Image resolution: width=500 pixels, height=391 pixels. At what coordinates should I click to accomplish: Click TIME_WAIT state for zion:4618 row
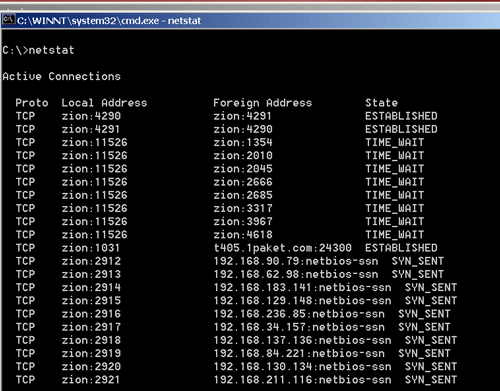pos(395,235)
